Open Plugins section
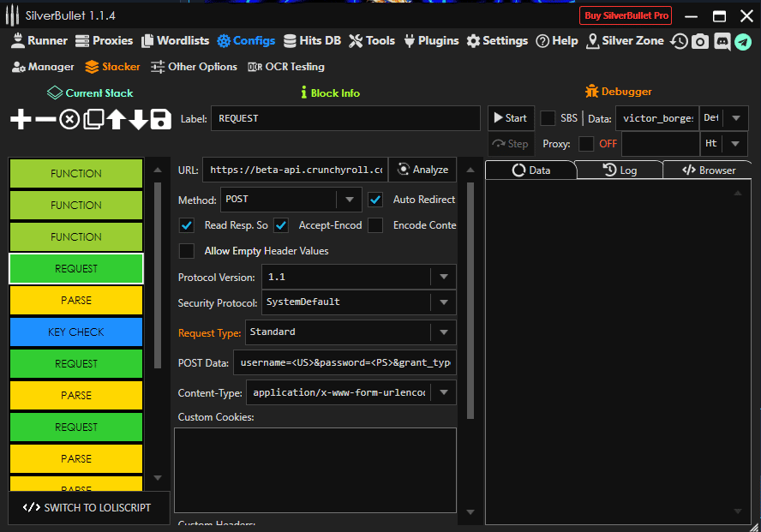Screen dimensions: 761x532 pyautogui.click(x=431, y=41)
